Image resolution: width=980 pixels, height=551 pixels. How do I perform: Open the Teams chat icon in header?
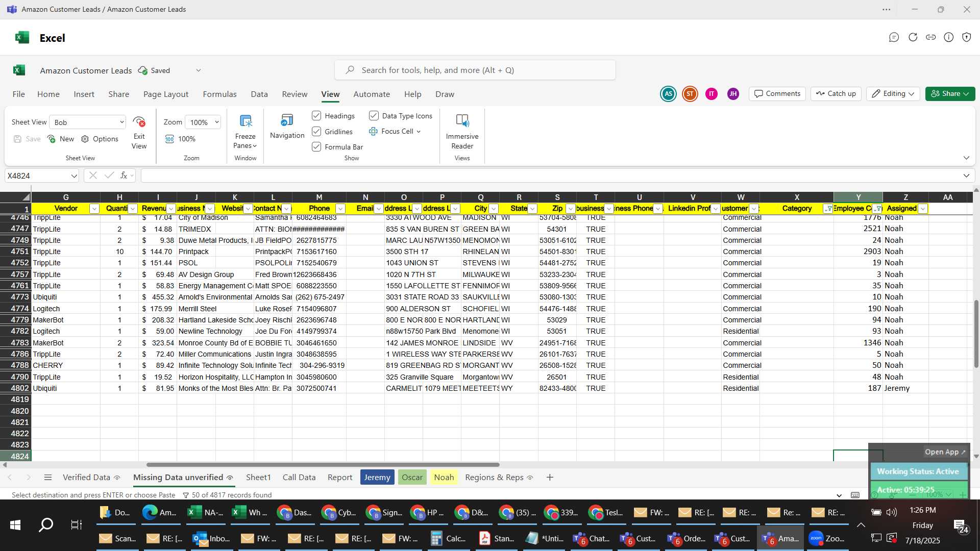[x=894, y=37]
